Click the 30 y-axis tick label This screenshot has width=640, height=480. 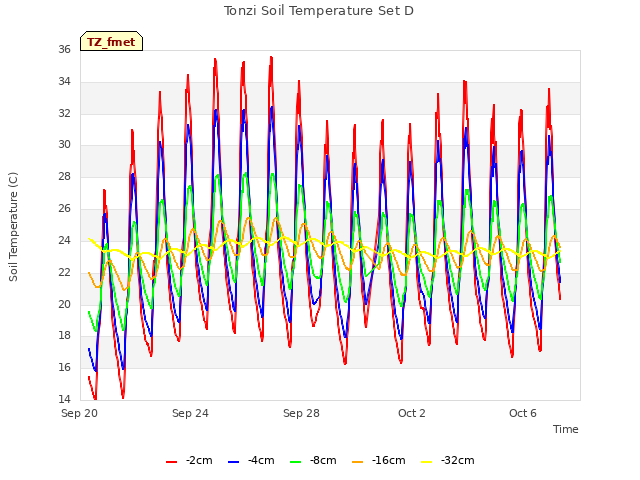point(64,144)
